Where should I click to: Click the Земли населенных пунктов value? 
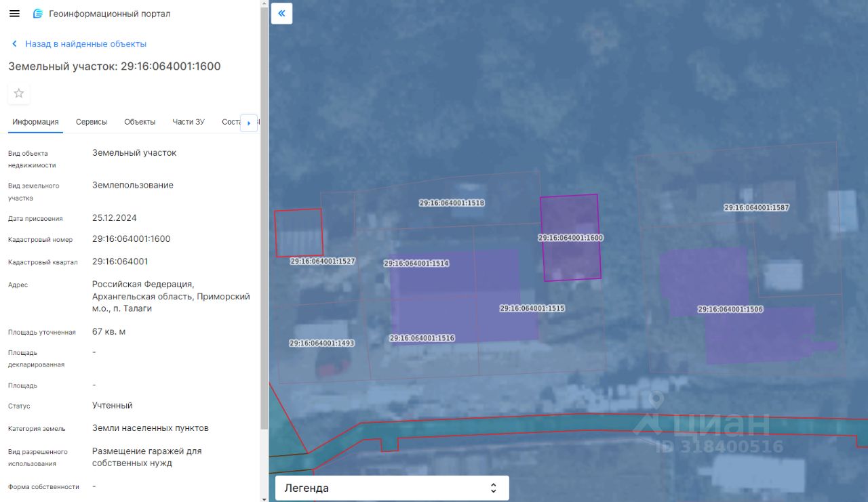click(x=151, y=428)
